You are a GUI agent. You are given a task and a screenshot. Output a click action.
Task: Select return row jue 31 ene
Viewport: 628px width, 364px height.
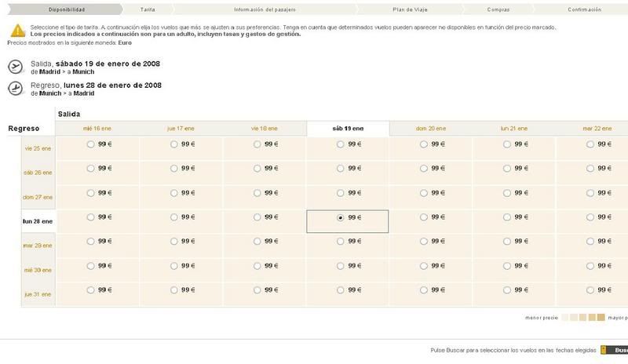point(38,294)
